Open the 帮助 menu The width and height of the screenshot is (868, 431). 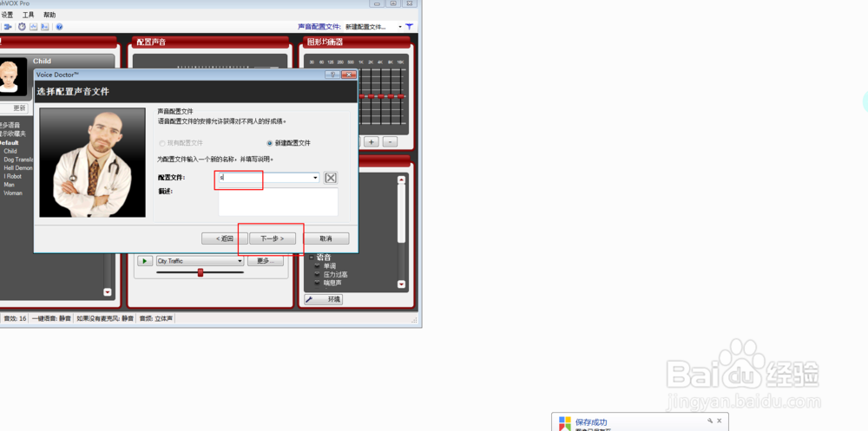pyautogui.click(x=49, y=15)
